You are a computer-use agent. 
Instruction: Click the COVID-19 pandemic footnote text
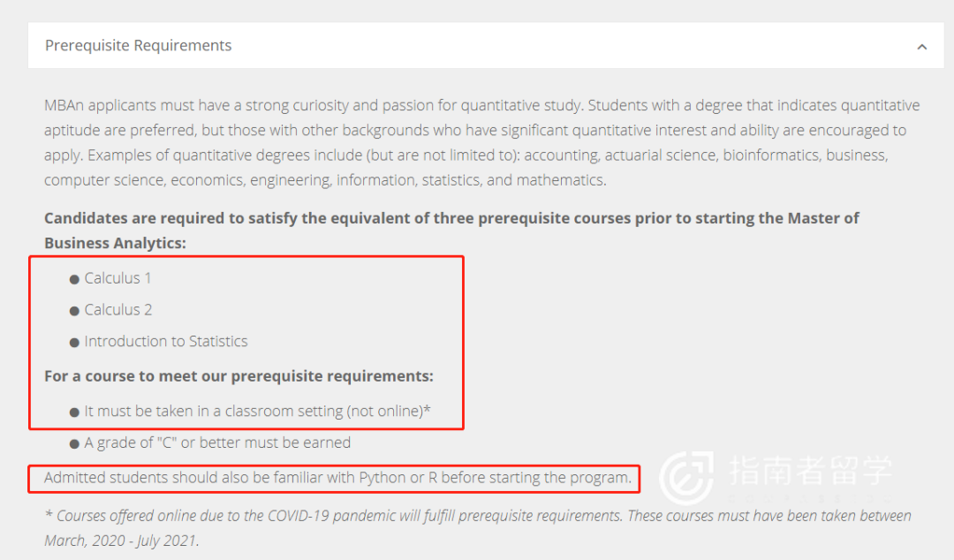[478, 528]
